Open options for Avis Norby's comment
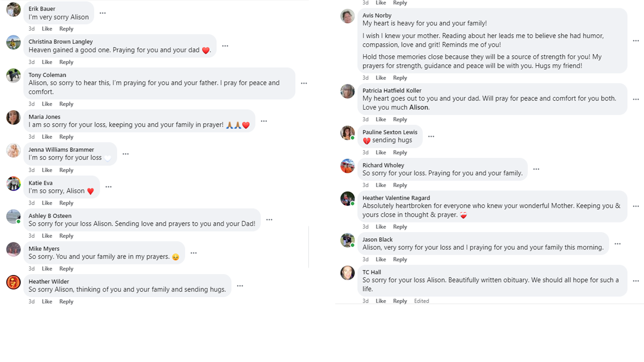Screen dimensions: 644x362 (636, 41)
